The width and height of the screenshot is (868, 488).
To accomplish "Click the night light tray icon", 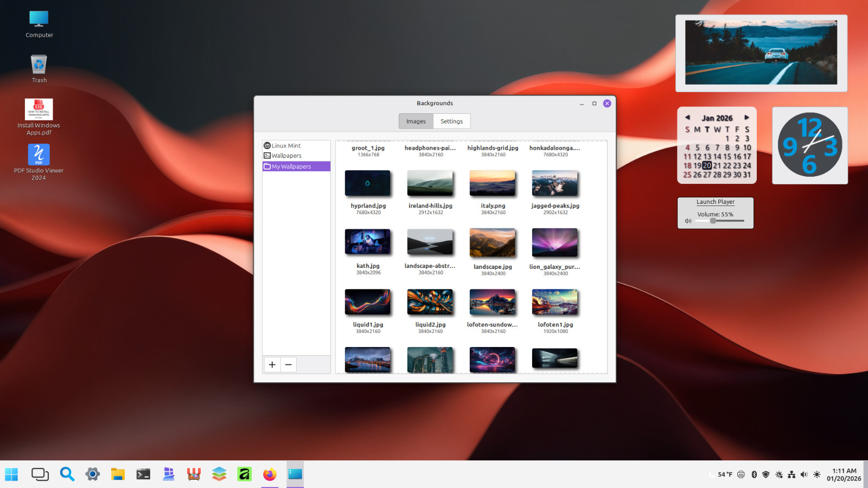I will tap(779, 474).
